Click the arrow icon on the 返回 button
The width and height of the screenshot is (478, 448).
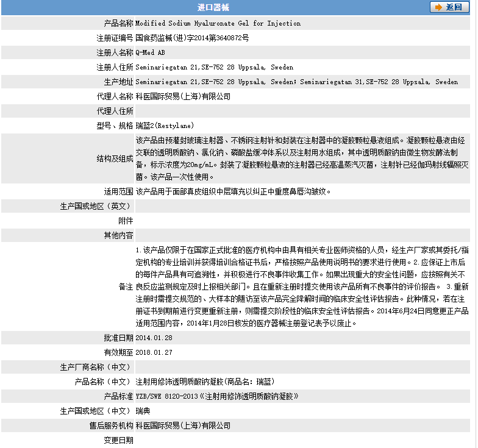439,7
